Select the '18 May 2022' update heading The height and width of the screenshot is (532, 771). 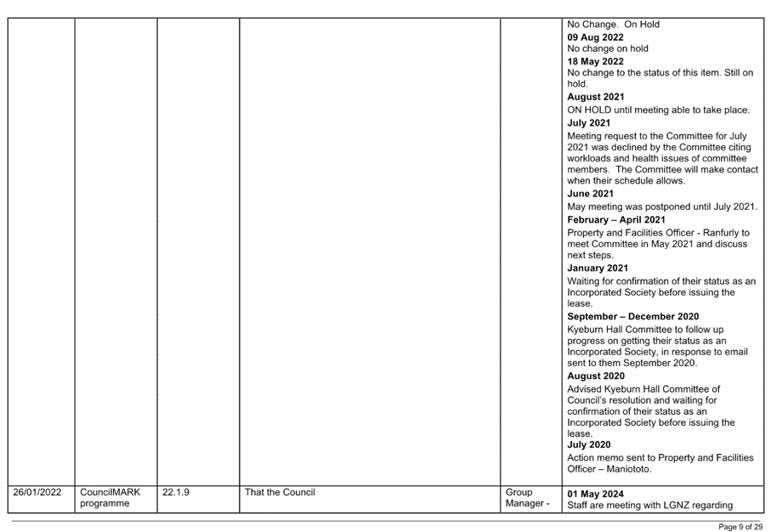595,61
